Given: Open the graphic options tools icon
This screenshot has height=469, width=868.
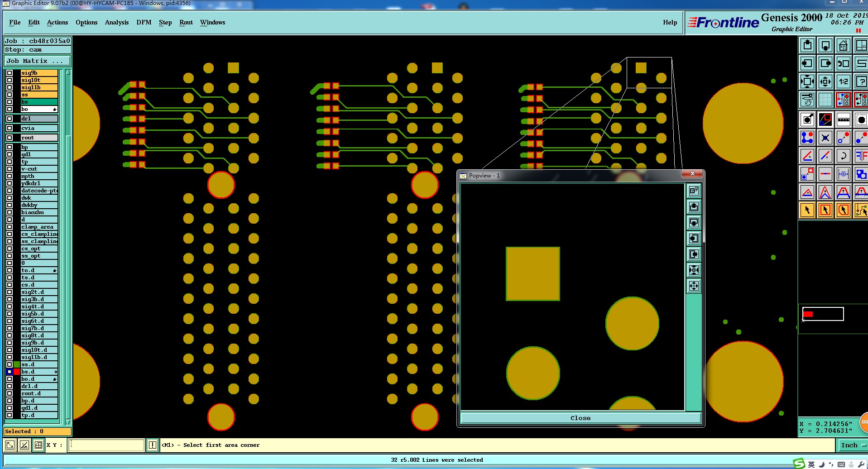Looking at the screenshot, I should coord(807,100).
